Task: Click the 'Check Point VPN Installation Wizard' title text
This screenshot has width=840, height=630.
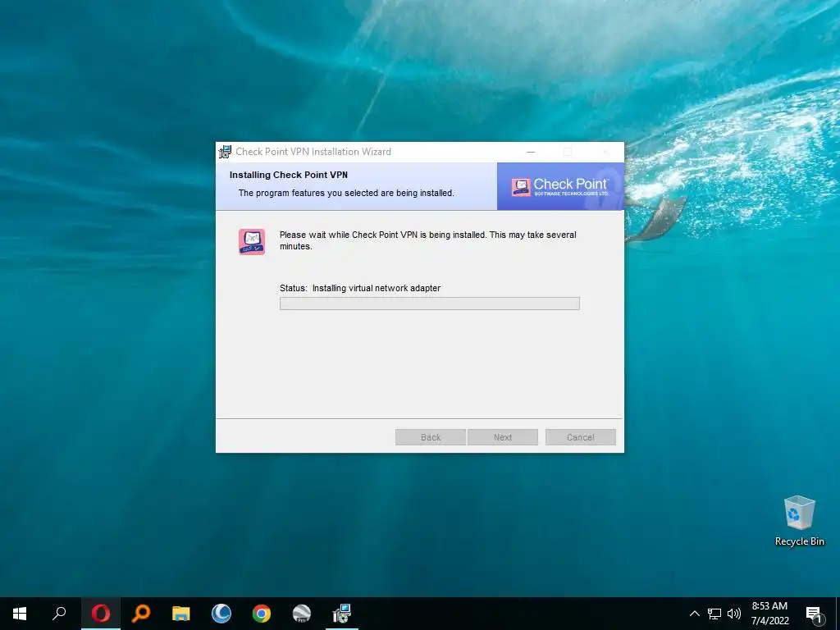Action: coord(313,152)
